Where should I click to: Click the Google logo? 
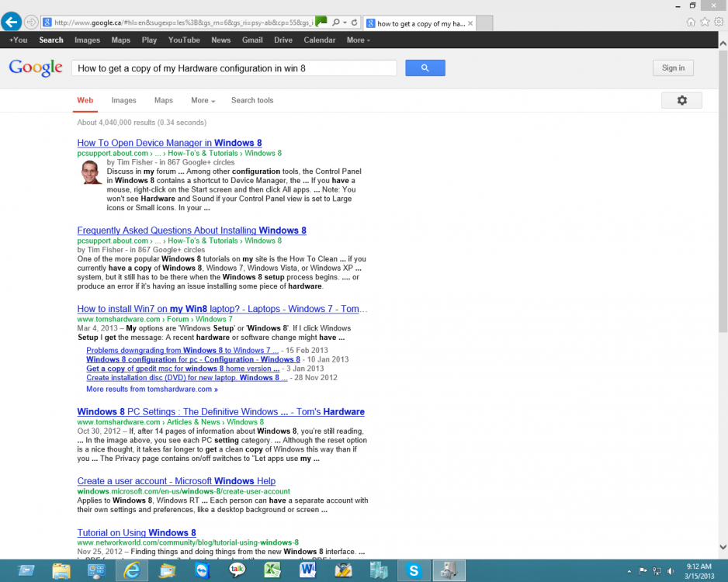36,68
